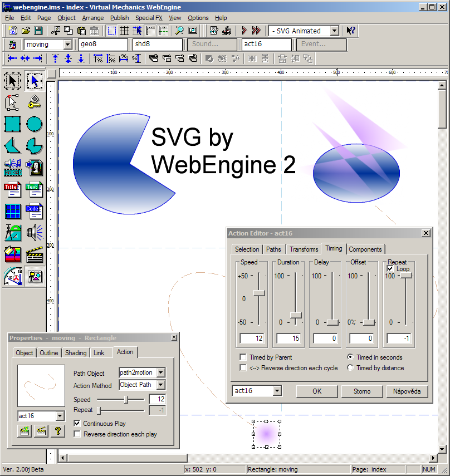Select the green Text document tool
Screen dimensions: 450x476
35,189
